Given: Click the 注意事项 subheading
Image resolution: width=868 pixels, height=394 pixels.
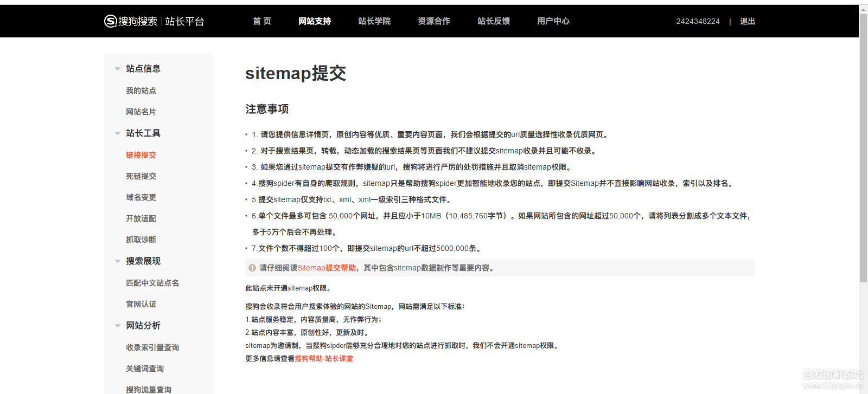Looking at the screenshot, I should (267, 109).
